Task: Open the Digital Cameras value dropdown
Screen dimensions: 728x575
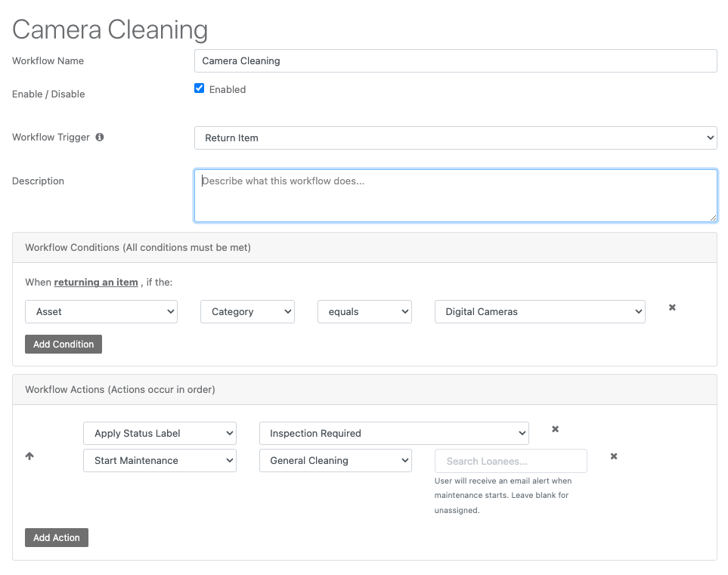Action: tap(539, 311)
